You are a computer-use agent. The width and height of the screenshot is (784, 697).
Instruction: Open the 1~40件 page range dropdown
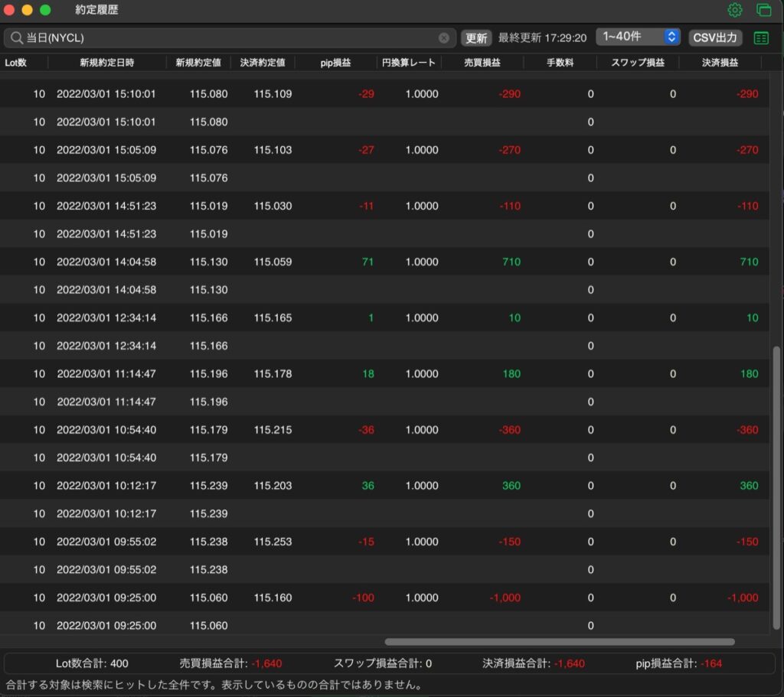[x=638, y=37]
